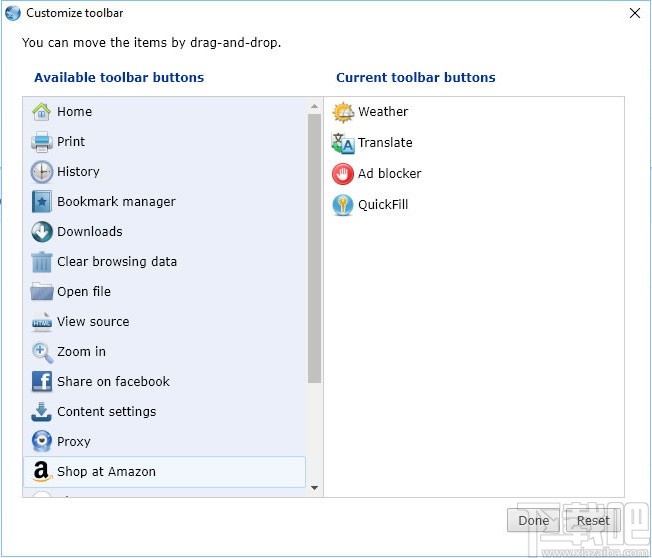Select the "Open file" entry text

coord(84,291)
